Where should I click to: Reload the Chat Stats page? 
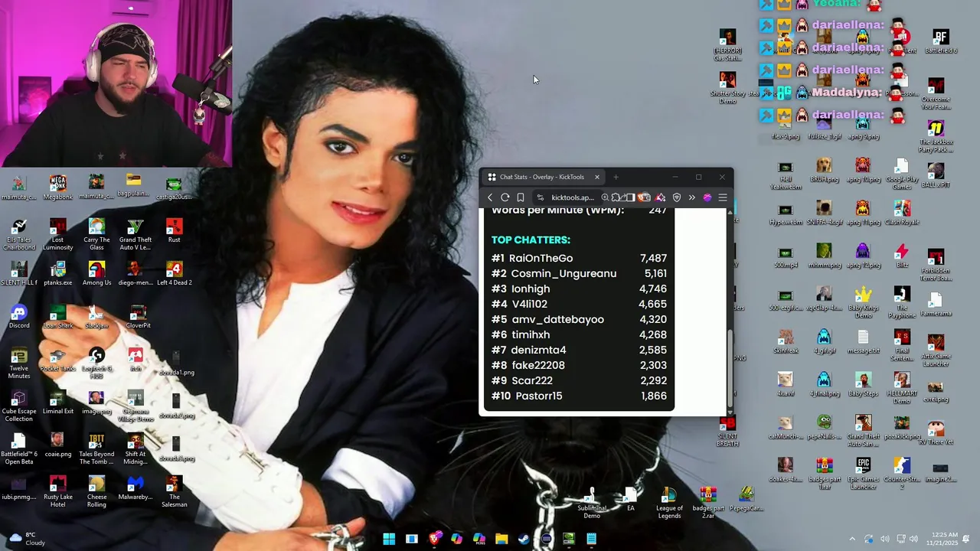click(x=505, y=197)
